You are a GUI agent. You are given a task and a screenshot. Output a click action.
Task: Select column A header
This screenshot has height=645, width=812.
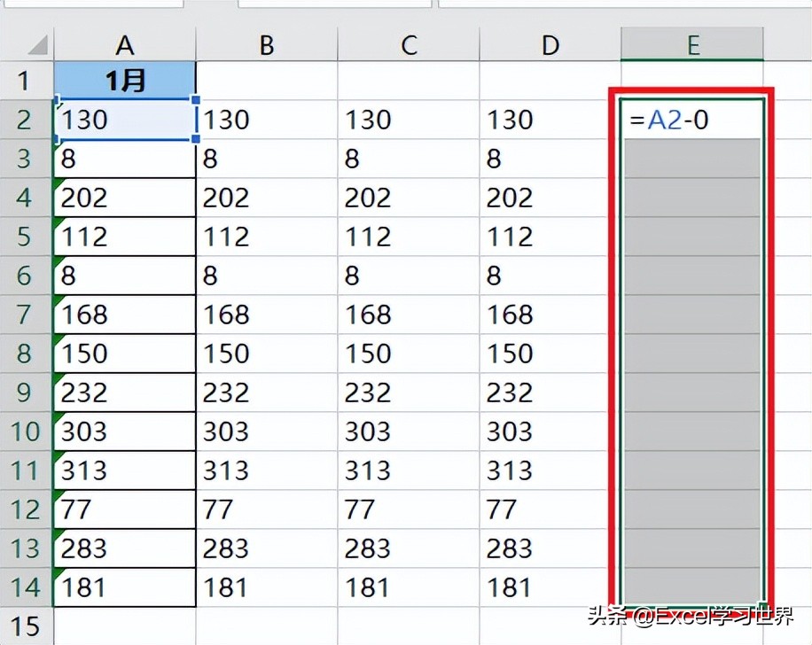(125, 45)
